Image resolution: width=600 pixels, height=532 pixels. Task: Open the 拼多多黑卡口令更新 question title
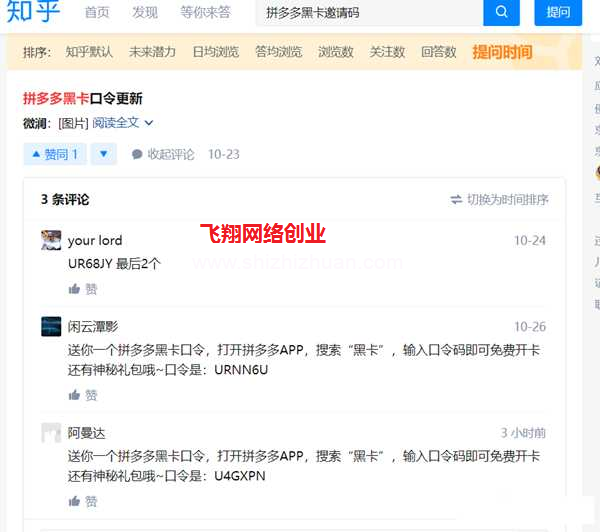point(83,98)
